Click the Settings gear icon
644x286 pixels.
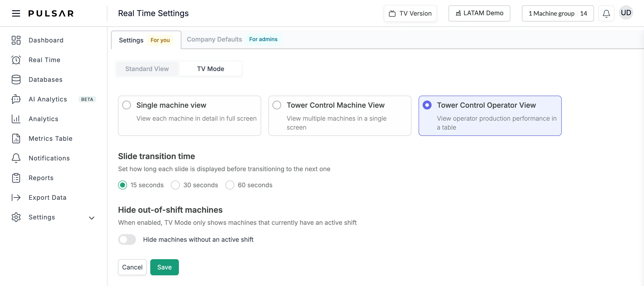16,217
